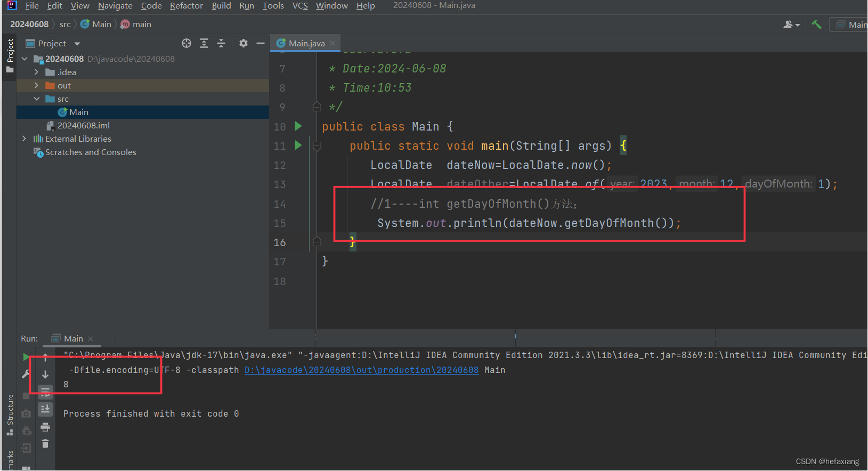Open the classpath link D:\javacode\20240608\out\production
The width and height of the screenshot is (868, 471).
[x=361, y=370]
